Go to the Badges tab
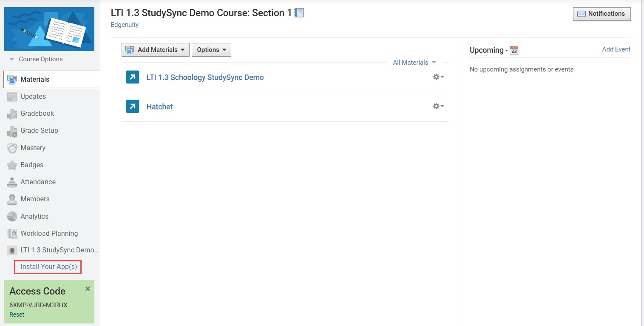Viewport: 644px width, 326px height. click(32, 165)
